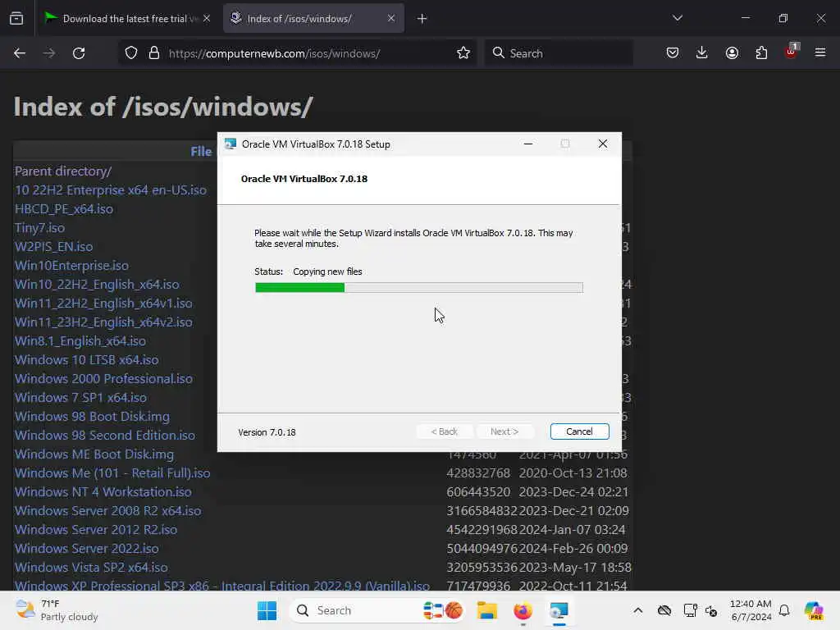Close the VirtualBox Setup dialog with X

603,144
